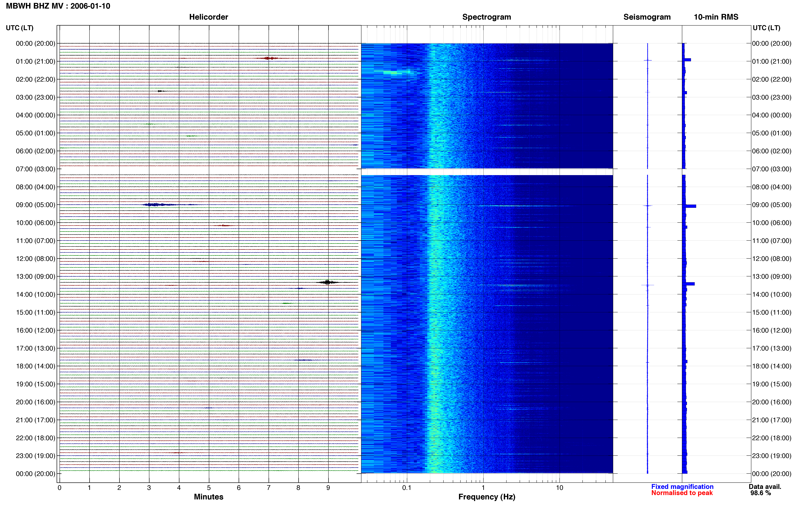
Task: Click the left '13:00 (09:00)' time label
Action: 36,277
